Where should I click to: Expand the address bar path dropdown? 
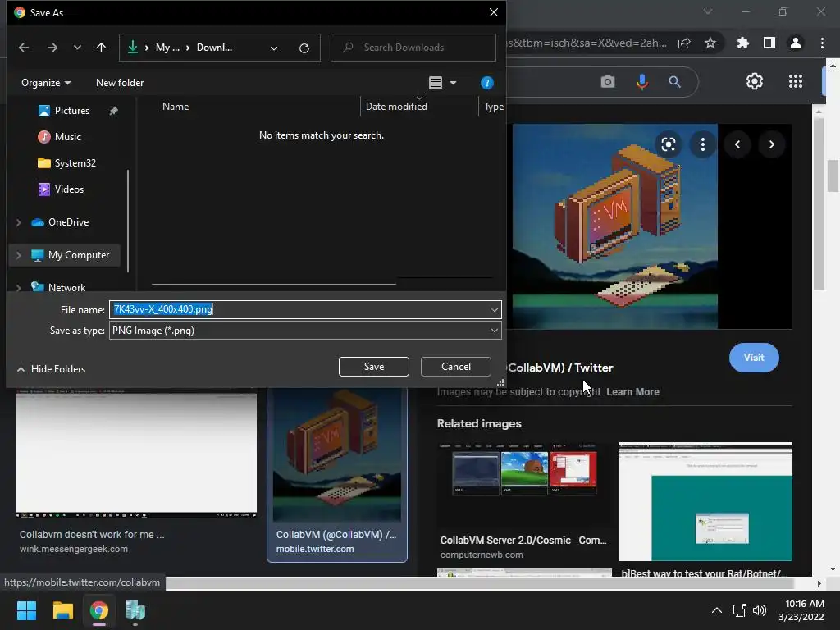click(x=274, y=48)
